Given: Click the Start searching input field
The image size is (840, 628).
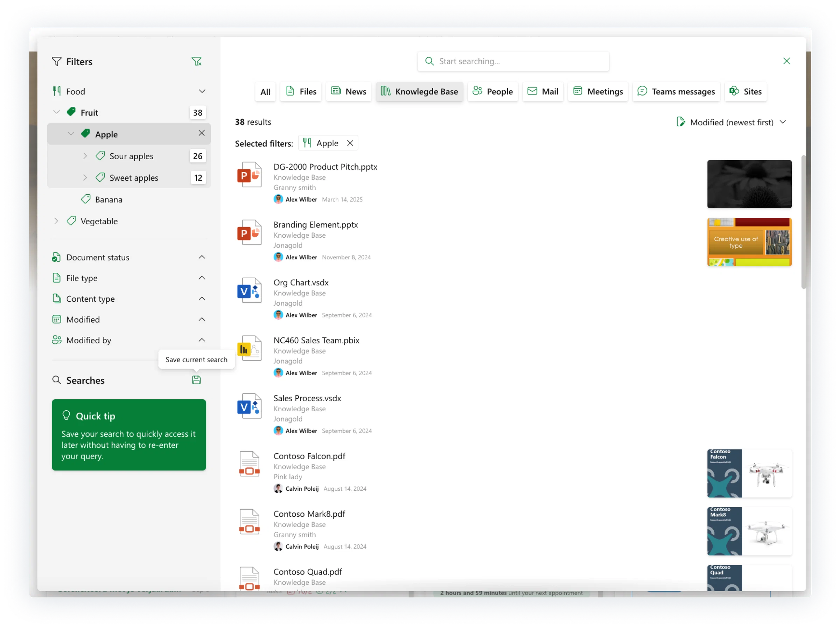Looking at the screenshot, I should point(513,61).
